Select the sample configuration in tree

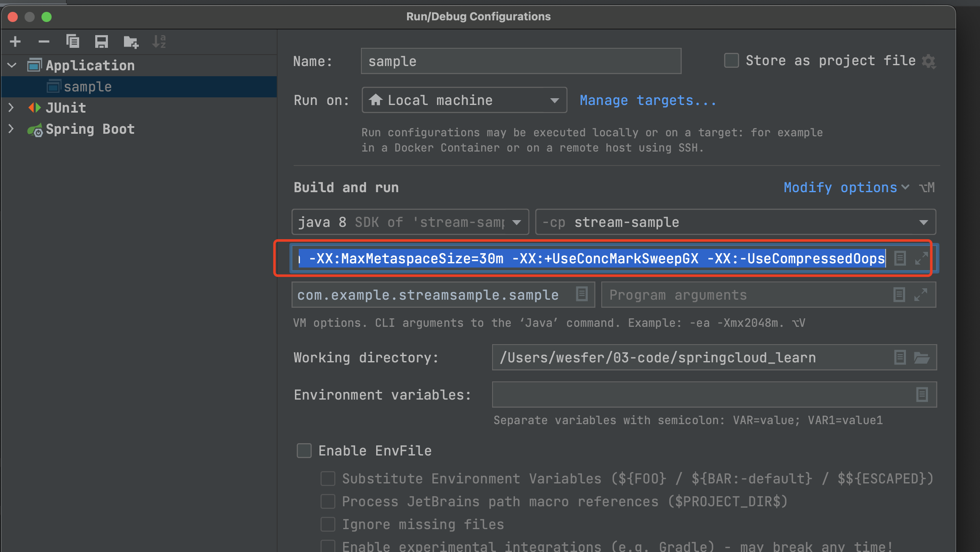(88, 87)
